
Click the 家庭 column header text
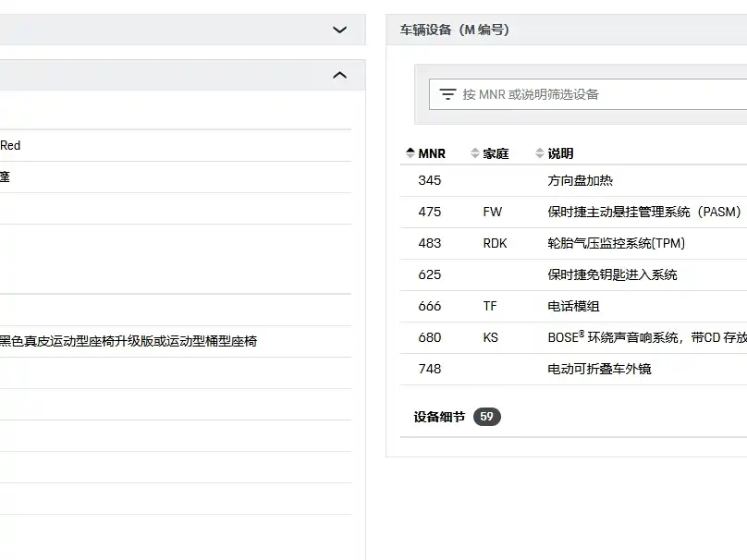tap(496, 153)
